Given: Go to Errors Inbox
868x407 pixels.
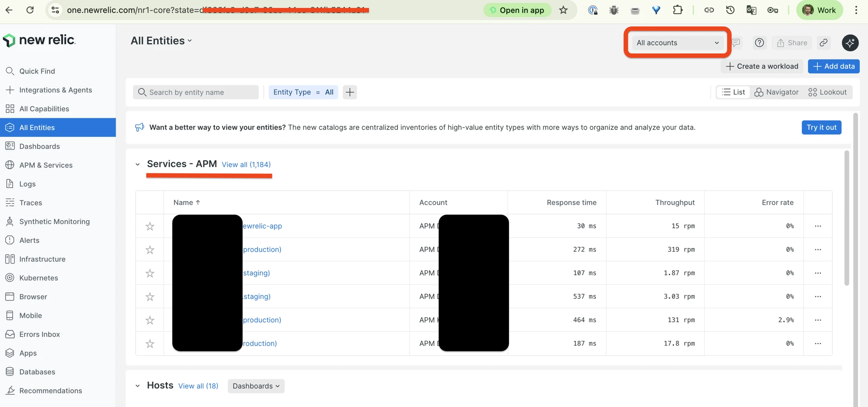Looking at the screenshot, I should [x=40, y=334].
